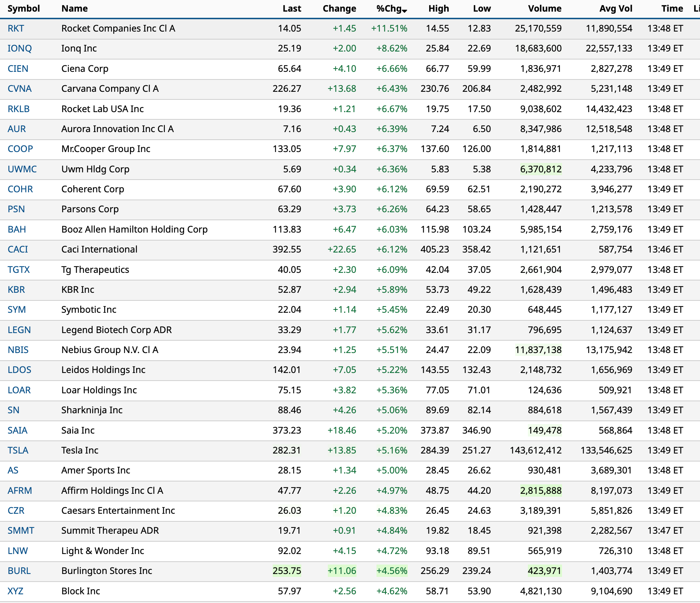Screen dimensions: 700x603
Task: Click highlighted Burlington last price 253.75
Action: pyautogui.click(x=286, y=571)
